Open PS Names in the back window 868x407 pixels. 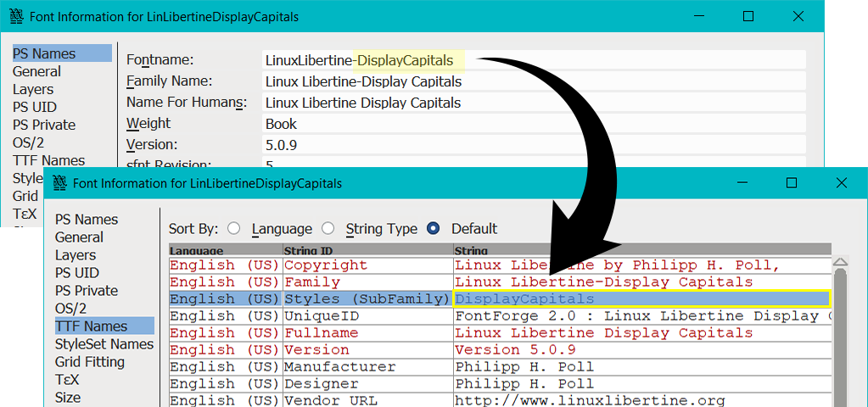point(62,53)
